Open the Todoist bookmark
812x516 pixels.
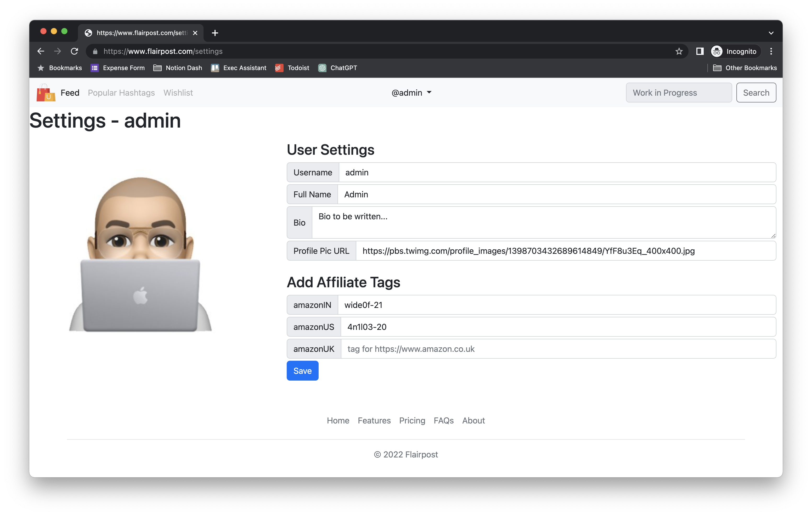[x=292, y=68]
